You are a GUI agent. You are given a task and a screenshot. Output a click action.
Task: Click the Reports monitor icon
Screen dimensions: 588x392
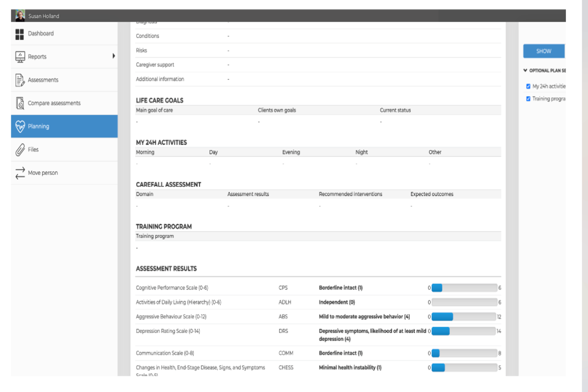tap(20, 57)
